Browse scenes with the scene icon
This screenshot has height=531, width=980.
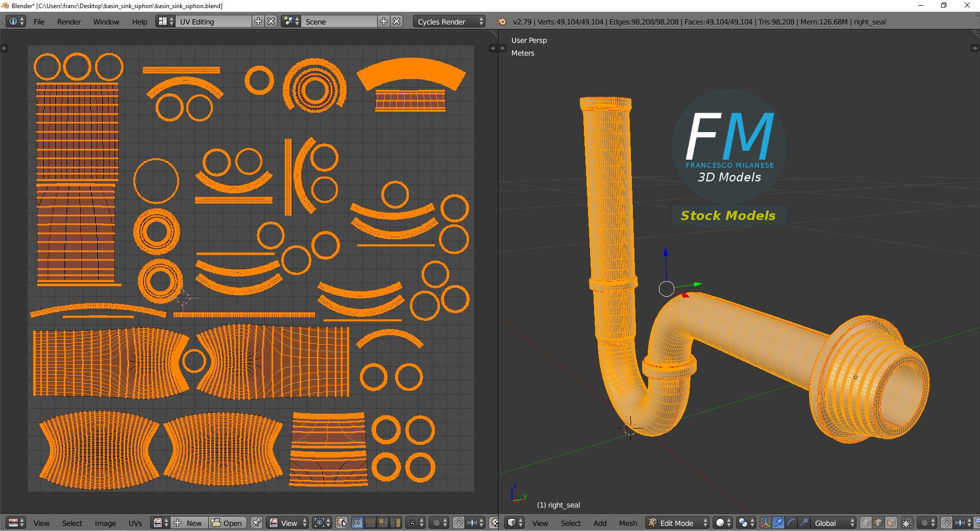click(x=291, y=21)
